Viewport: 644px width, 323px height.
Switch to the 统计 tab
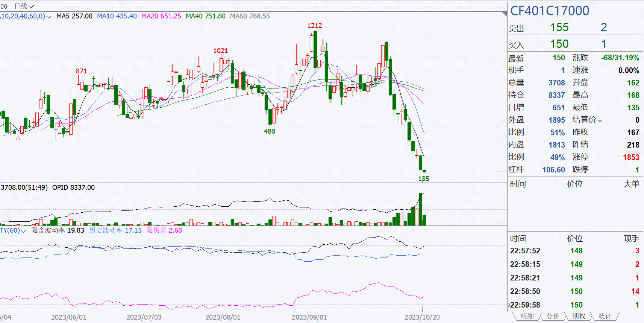pyautogui.click(x=605, y=316)
